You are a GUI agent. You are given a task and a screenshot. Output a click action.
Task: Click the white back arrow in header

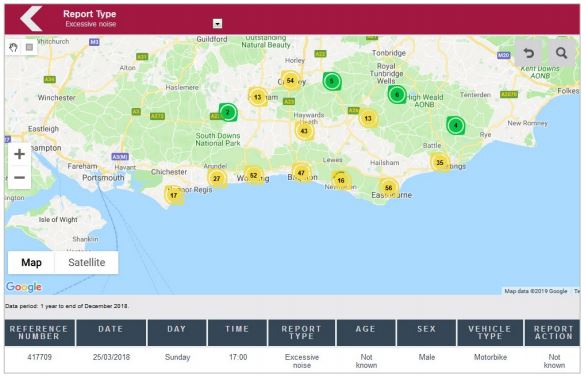coord(31,18)
